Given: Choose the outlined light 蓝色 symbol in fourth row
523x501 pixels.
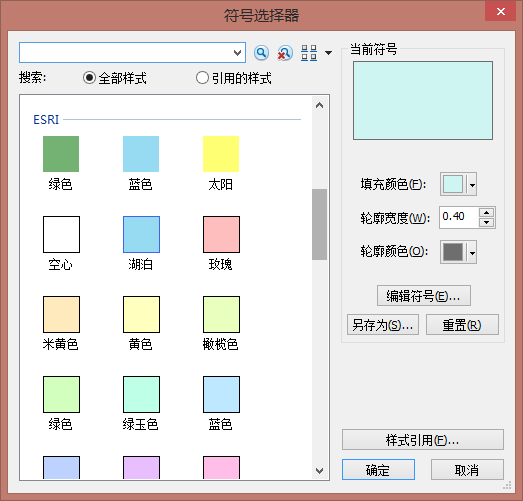Looking at the screenshot, I should tap(221, 394).
